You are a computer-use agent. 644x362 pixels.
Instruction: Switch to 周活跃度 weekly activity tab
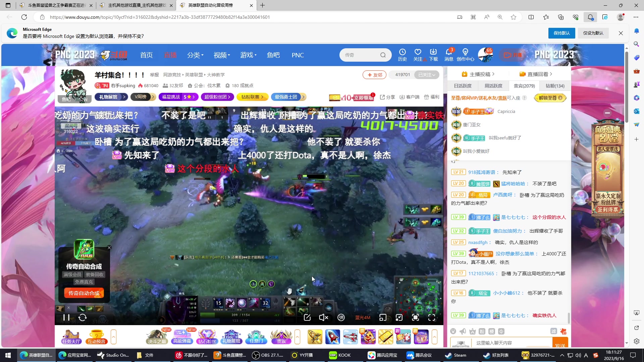(x=493, y=86)
